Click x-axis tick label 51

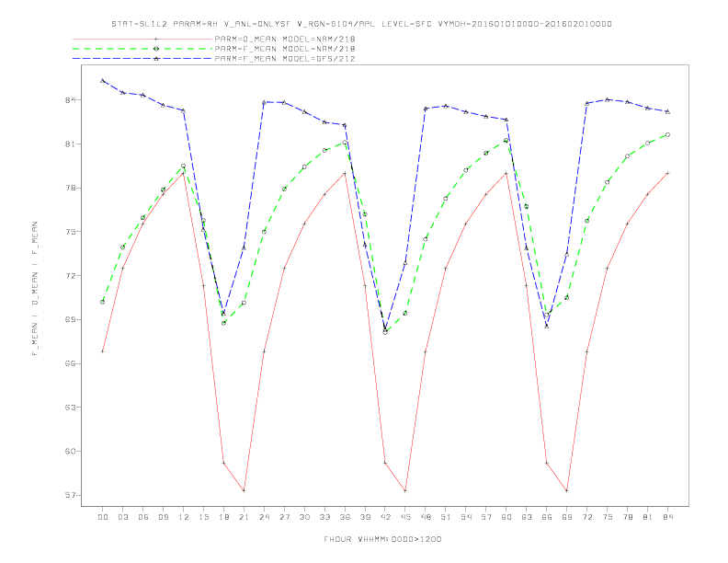[446, 517]
